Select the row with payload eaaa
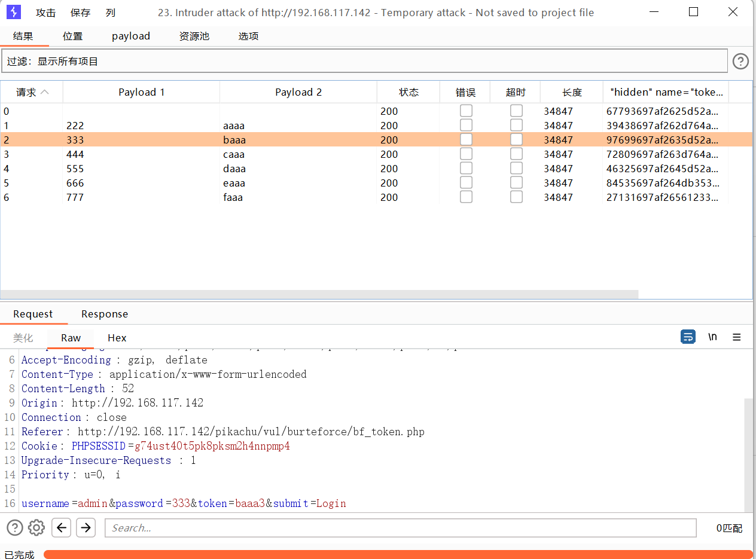 coord(376,183)
